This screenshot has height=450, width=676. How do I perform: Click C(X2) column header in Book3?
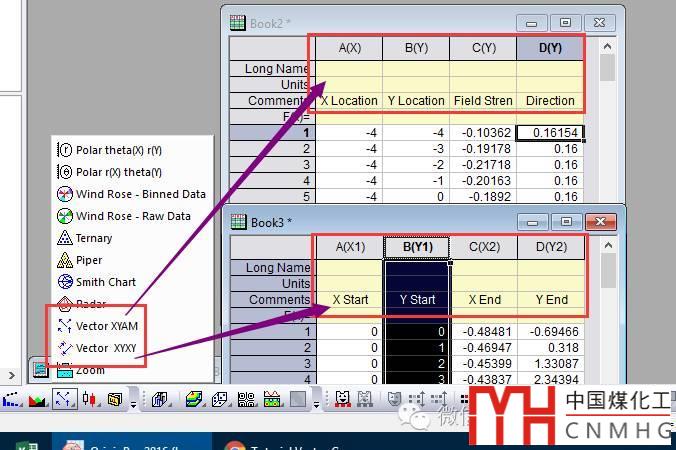coord(483,247)
